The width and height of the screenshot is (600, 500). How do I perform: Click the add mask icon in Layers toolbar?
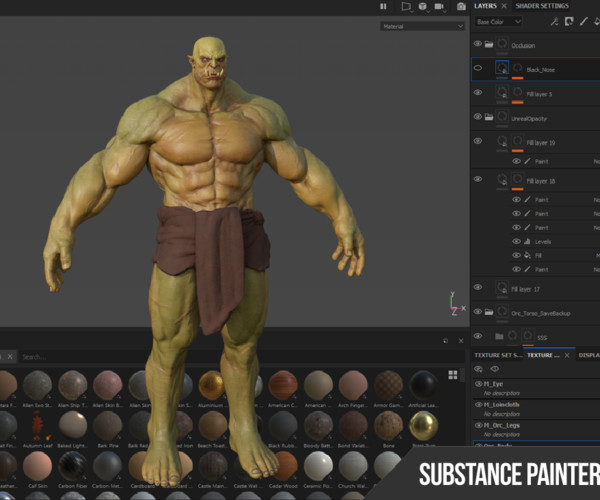pyautogui.click(x=569, y=22)
